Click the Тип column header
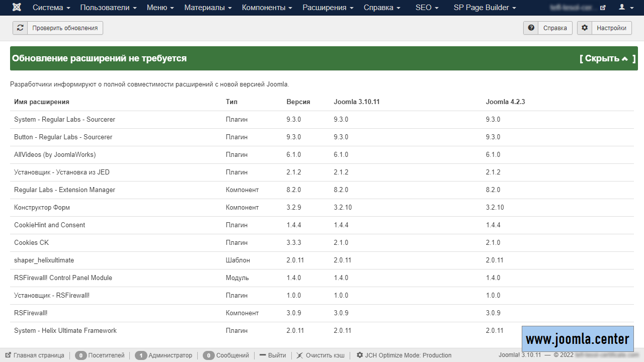Screen dimensions: 644x362 231,102
